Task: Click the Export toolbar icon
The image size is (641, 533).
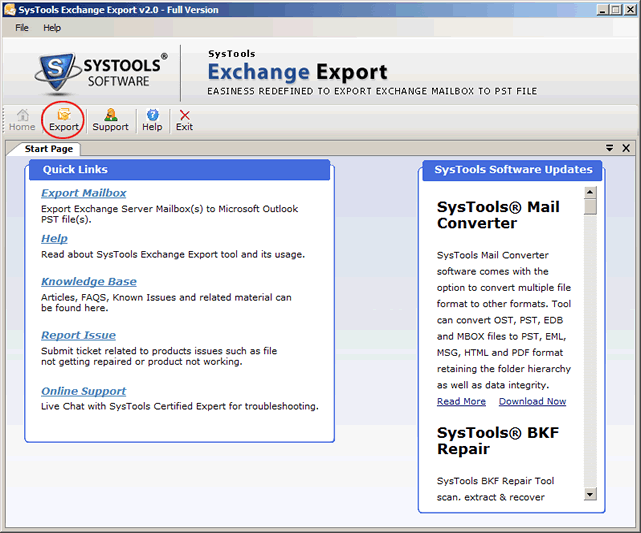Action: click(64, 120)
